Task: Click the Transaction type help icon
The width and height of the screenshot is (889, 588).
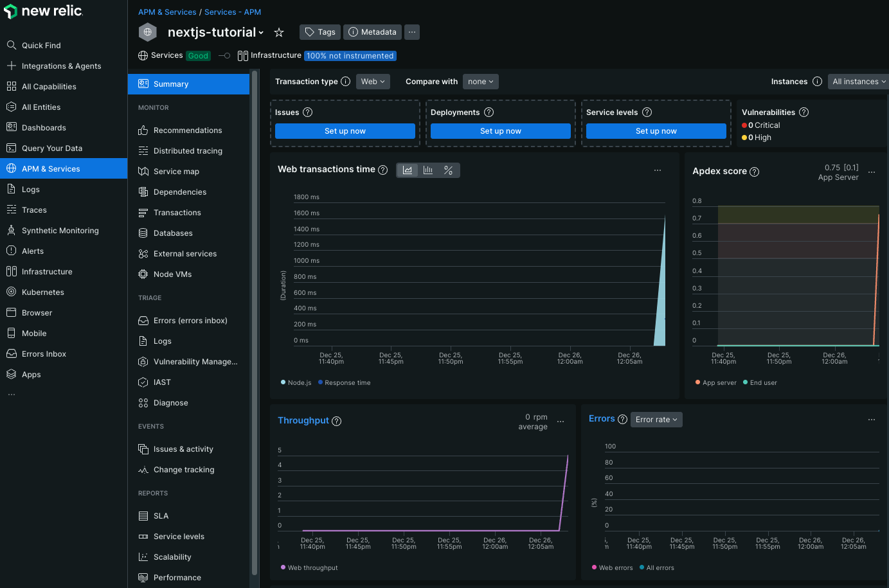Action: [x=345, y=82]
